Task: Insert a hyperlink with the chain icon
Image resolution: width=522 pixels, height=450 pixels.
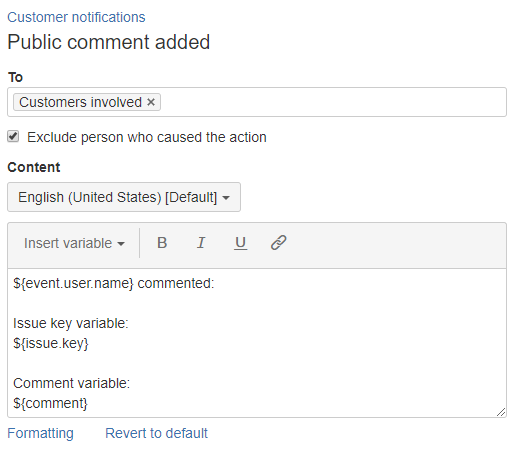Action: point(278,243)
